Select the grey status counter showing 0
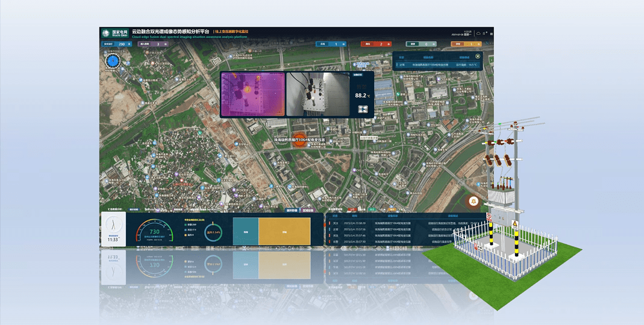Viewport: 644px width, 325px height. point(420,44)
